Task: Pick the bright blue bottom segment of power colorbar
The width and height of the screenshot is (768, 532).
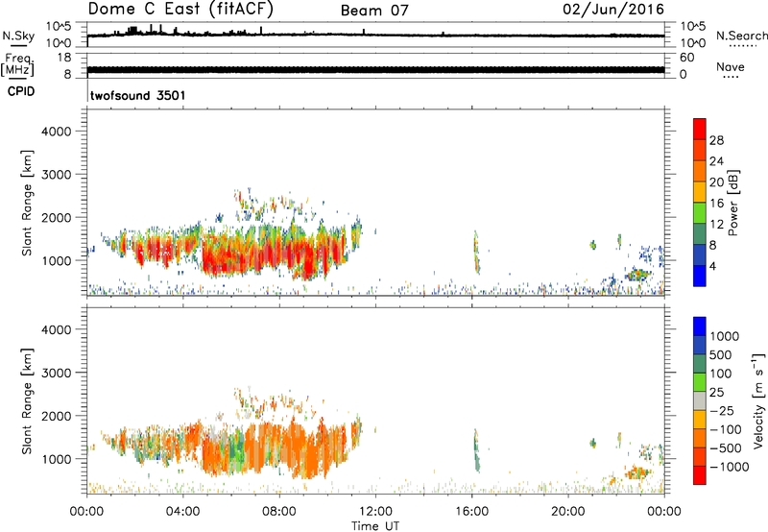Action: (700, 276)
